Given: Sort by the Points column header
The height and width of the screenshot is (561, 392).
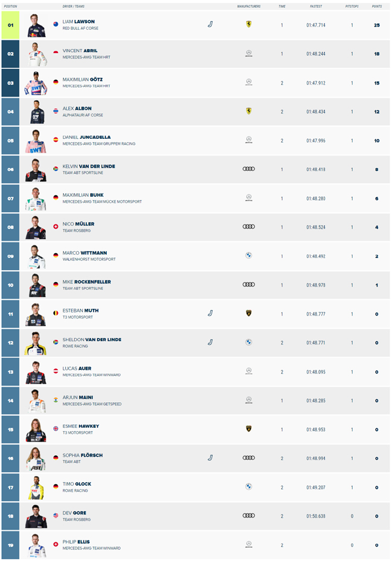Looking at the screenshot, I should click(376, 7).
